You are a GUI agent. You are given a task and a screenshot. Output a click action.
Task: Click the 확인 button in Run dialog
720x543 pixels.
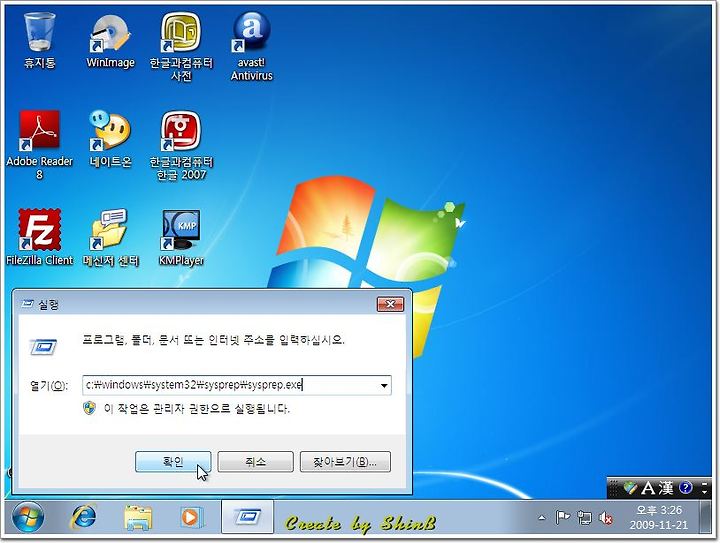[173, 461]
